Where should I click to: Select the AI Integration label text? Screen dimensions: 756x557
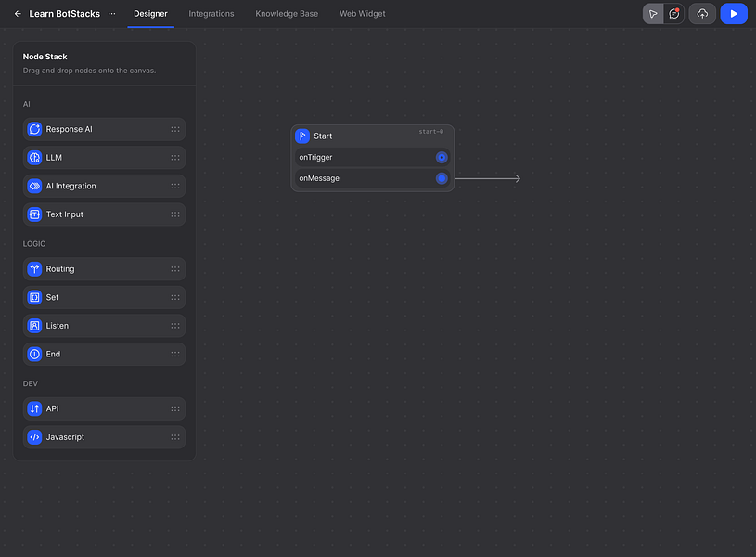(70, 186)
